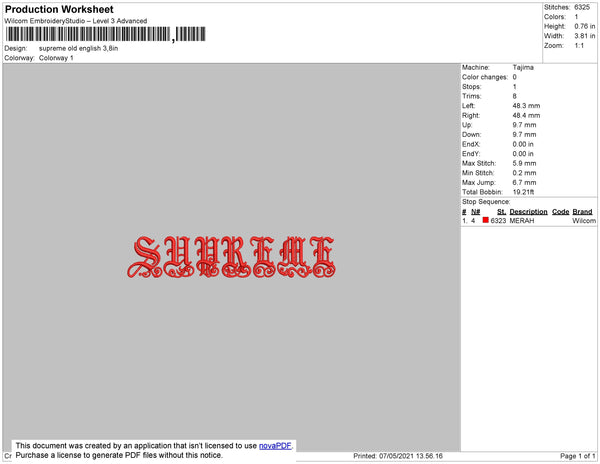Click the 'Stop Sequence:' label

click(x=486, y=202)
